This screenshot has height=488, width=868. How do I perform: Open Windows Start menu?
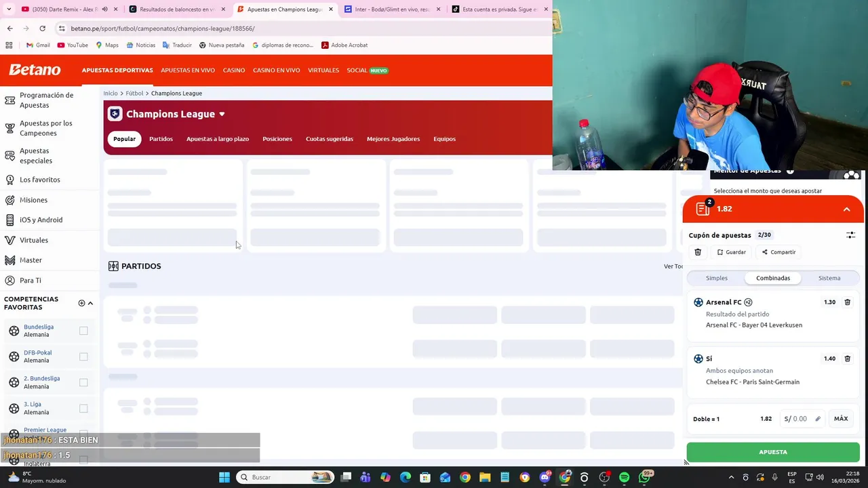tap(224, 477)
